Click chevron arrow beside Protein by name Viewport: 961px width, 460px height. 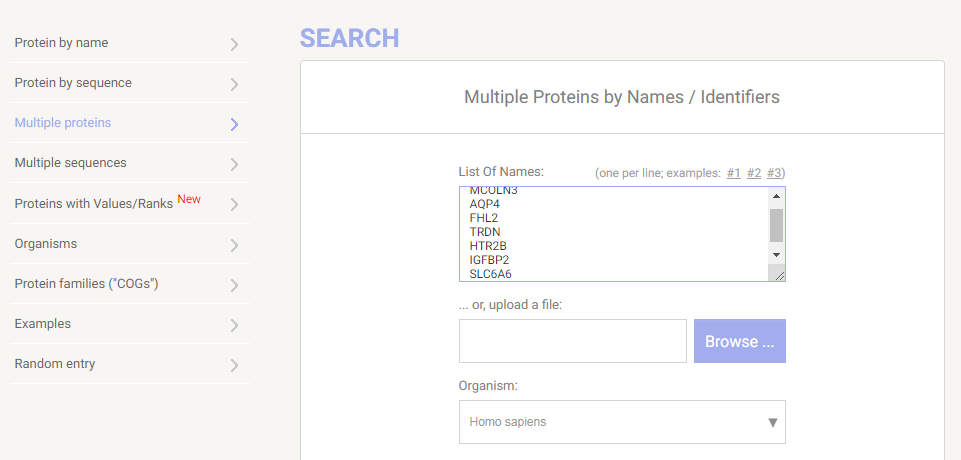coord(234,44)
